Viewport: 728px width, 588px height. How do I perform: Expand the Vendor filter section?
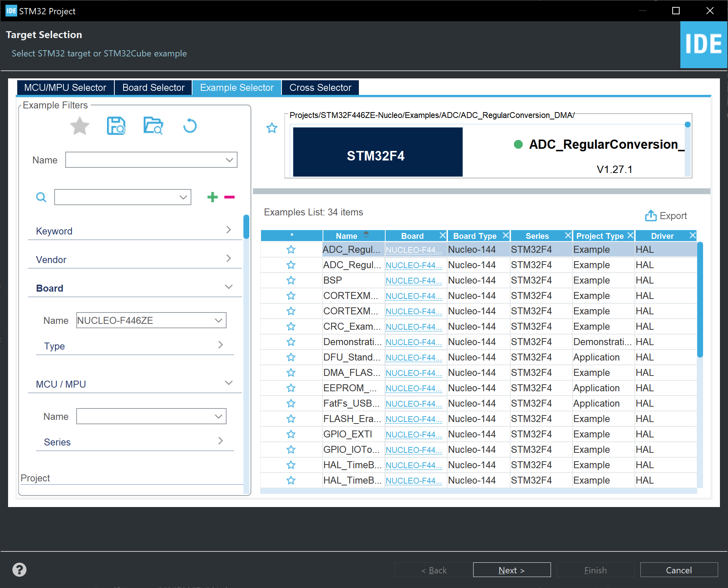click(228, 259)
